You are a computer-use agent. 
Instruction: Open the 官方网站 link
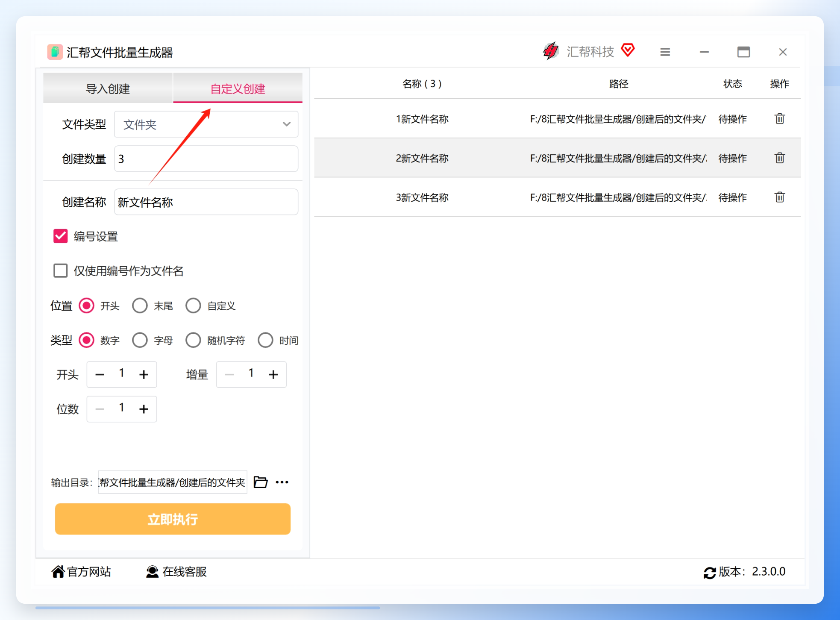pyautogui.click(x=89, y=572)
